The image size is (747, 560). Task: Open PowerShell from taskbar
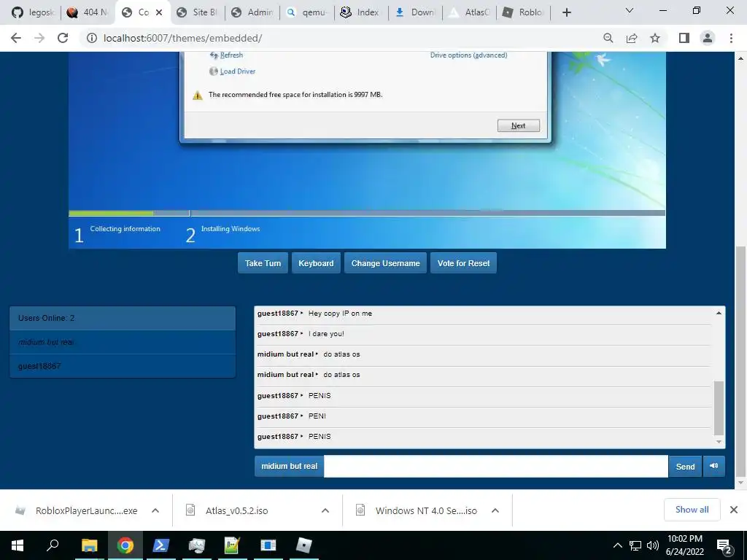160,545
